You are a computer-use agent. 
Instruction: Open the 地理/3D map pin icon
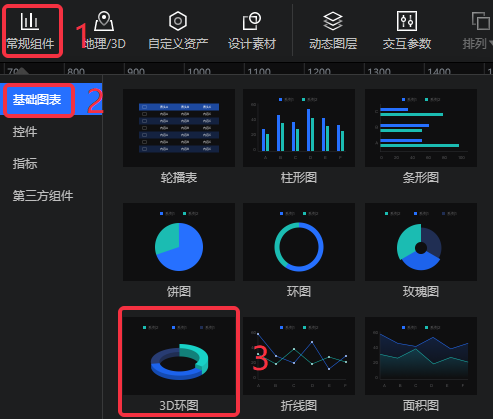104,21
